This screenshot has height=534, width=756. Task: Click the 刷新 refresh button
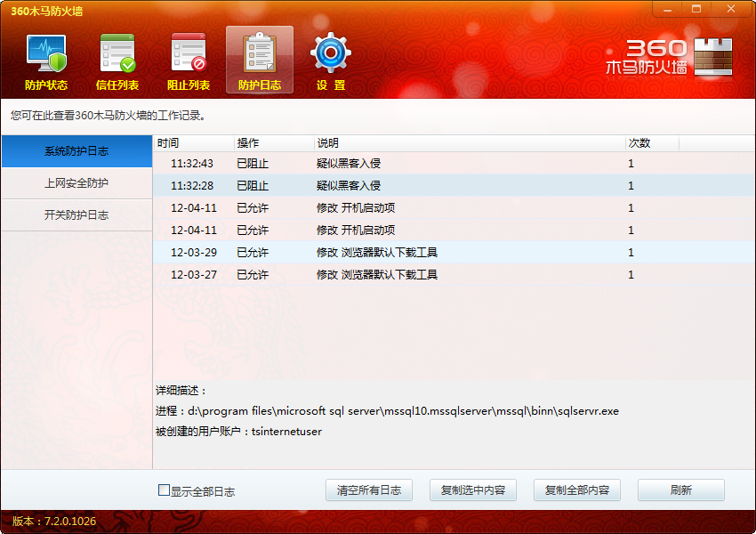coord(680,490)
